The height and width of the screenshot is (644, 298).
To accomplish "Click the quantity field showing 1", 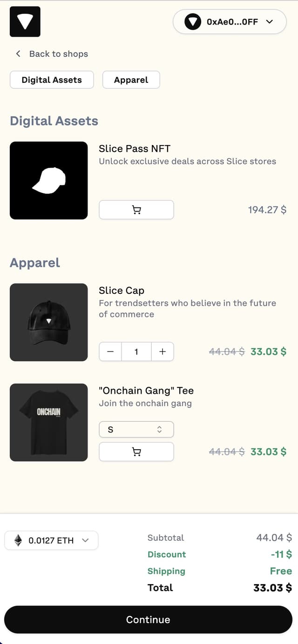I will (x=136, y=352).
